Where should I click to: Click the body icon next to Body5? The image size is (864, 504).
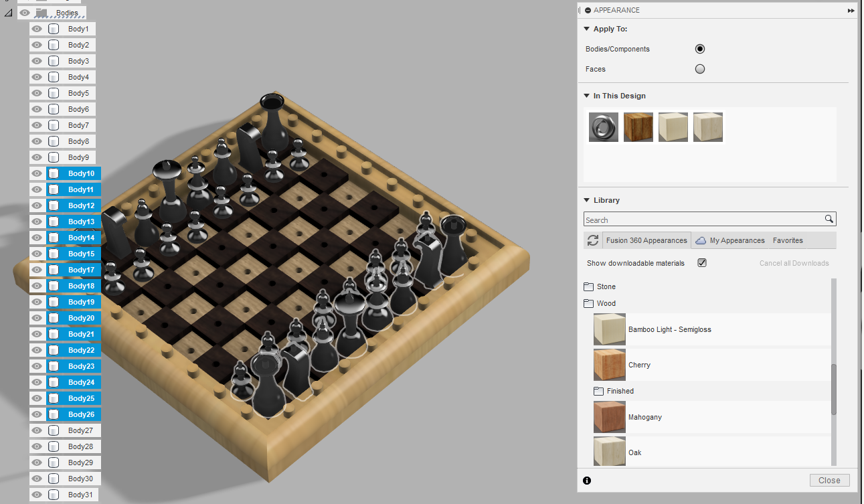pos(54,93)
